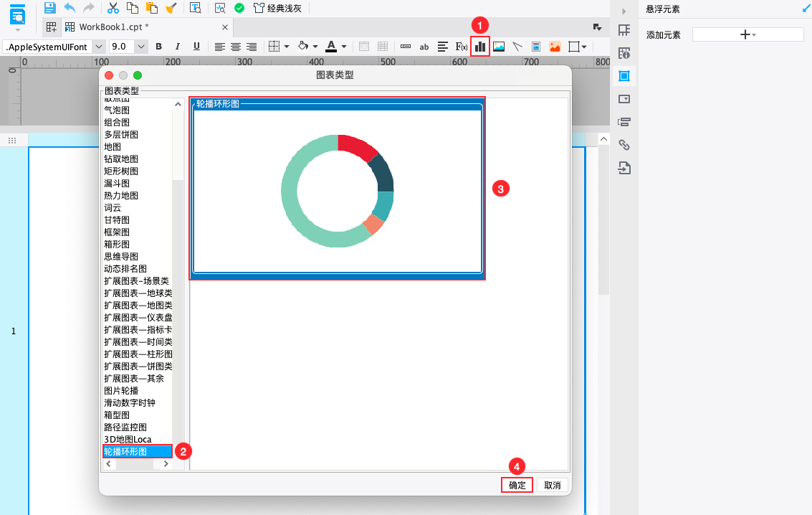
Task: Expand the floating element dropdown arrow
Action: click(x=584, y=47)
